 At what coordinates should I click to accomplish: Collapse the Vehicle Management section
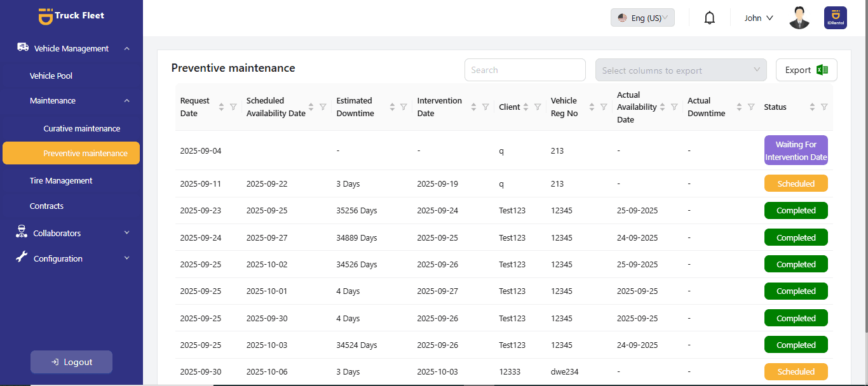127,48
